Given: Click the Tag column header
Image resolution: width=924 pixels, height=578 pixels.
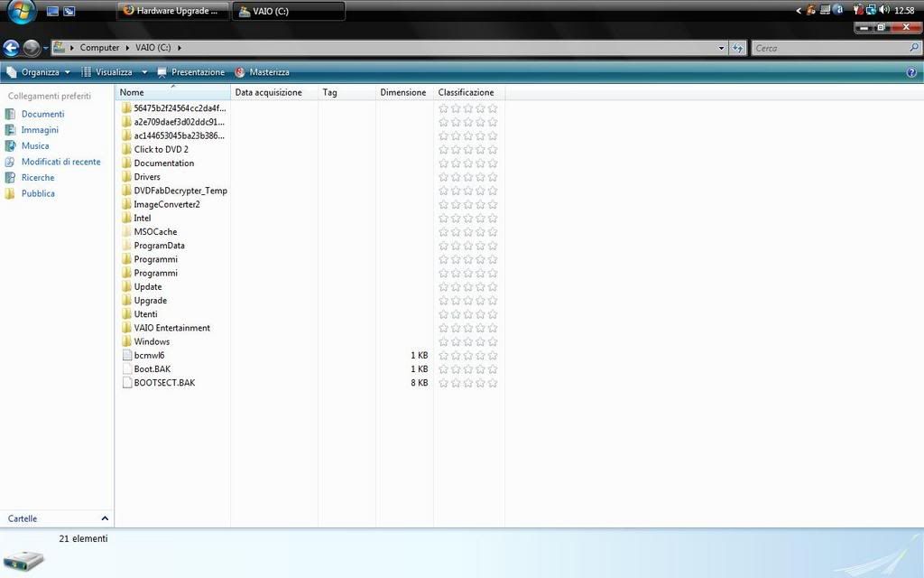Looking at the screenshot, I should coord(347,92).
